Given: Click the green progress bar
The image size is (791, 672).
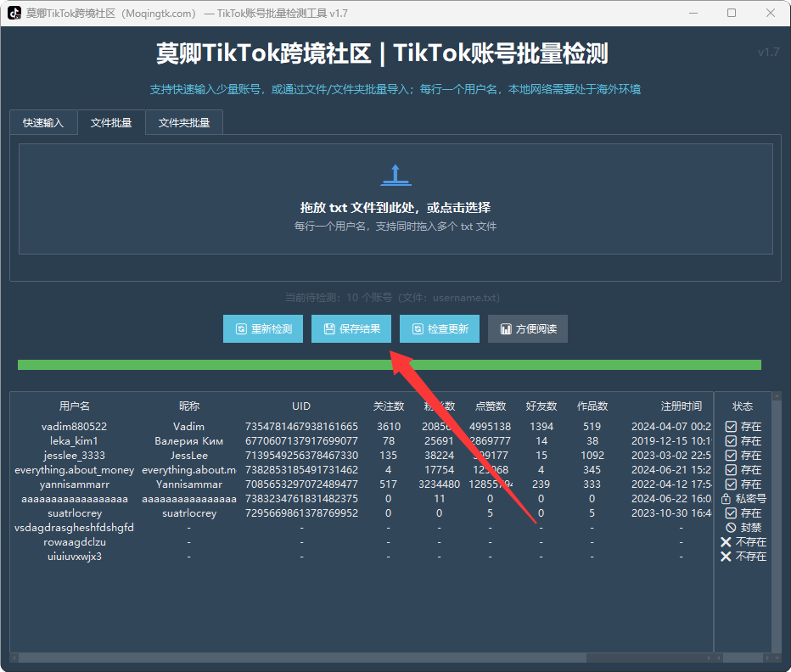Looking at the screenshot, I should tap(390, 365).
